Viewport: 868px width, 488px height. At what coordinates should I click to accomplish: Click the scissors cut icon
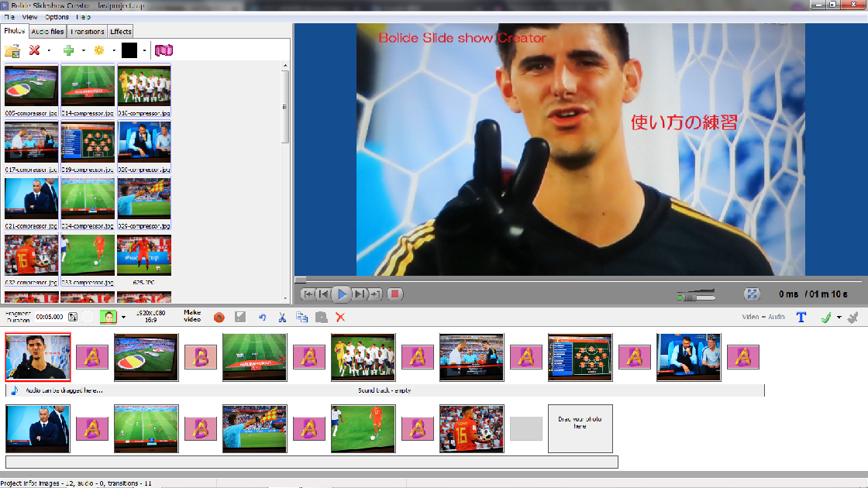[x=282, y=317]
